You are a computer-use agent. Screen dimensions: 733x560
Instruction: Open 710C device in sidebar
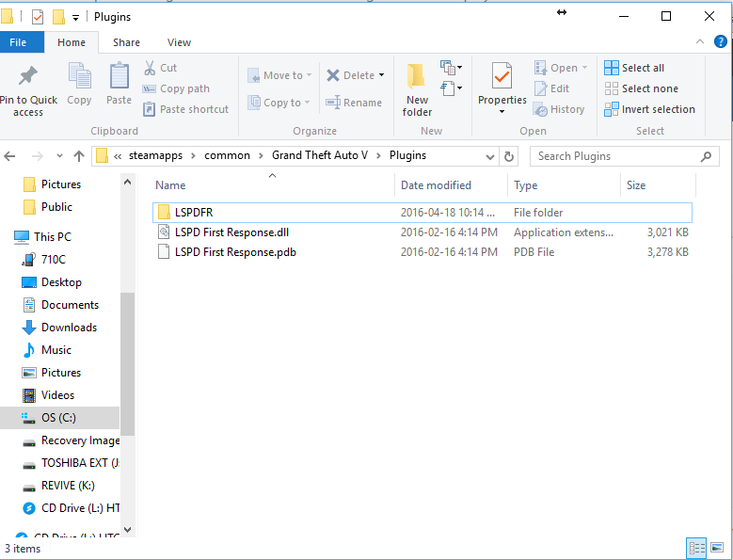pyautogui.click(x=44, y=260)
